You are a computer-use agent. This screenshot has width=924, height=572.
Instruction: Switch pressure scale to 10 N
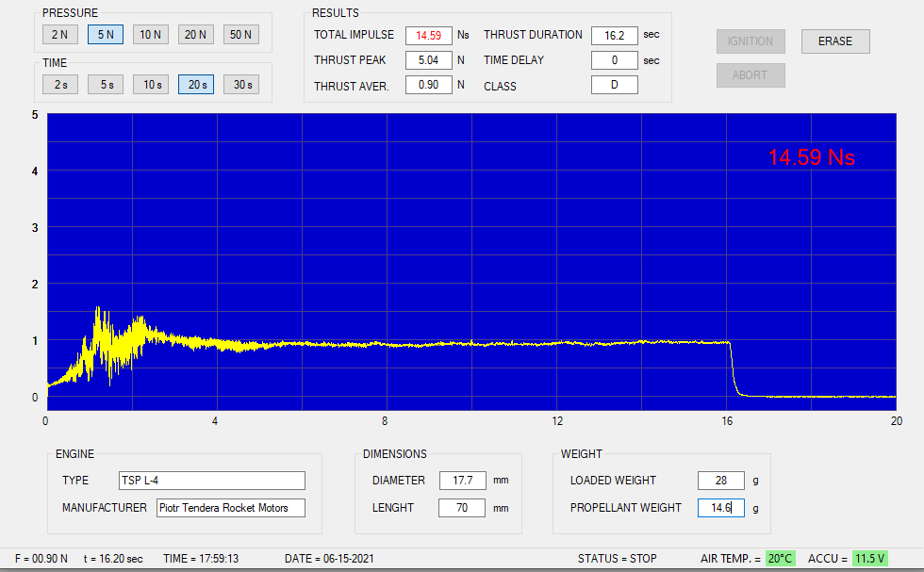coord(151,35)
